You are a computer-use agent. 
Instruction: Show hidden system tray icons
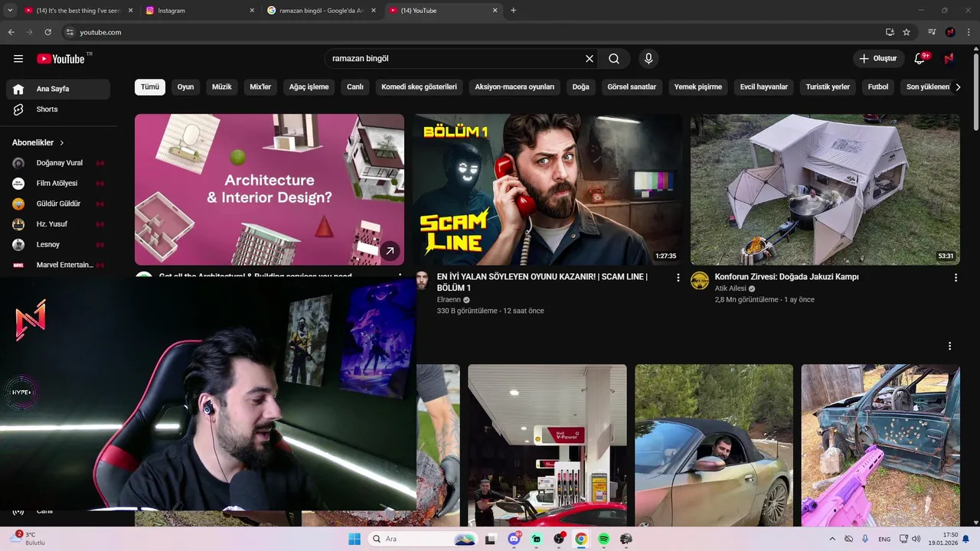coord(832,539)
